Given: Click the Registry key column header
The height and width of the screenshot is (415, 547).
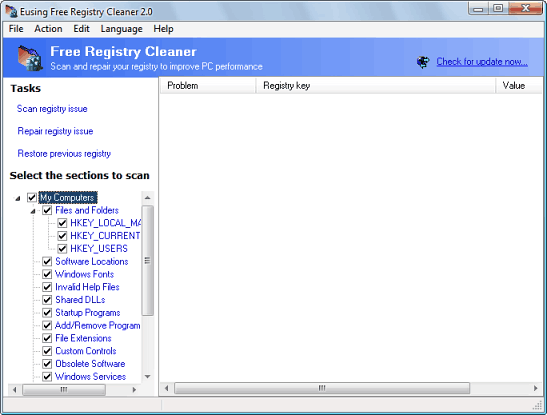Looking at the screenshot, I should click(x=375, y=86).
